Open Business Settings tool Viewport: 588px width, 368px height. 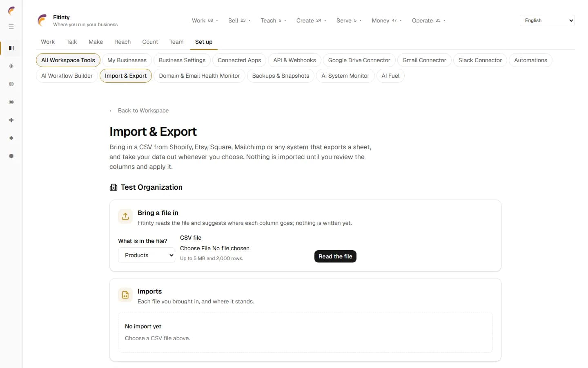coord(182,60)
